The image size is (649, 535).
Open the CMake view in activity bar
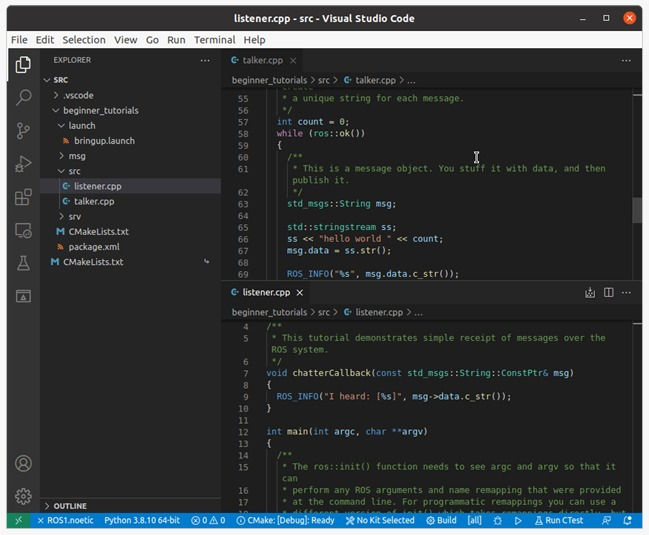pyautogui.click(x=23, y=296)
